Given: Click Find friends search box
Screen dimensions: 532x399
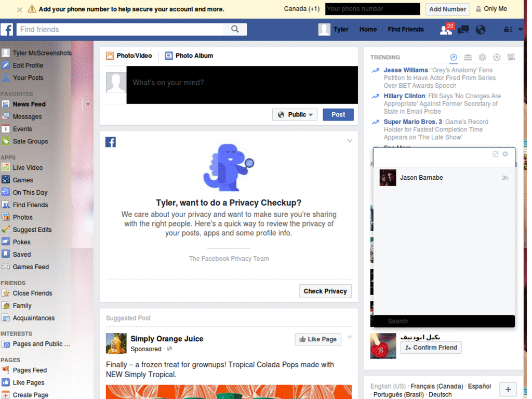Looking at the screenshot, I should (120, 29).
